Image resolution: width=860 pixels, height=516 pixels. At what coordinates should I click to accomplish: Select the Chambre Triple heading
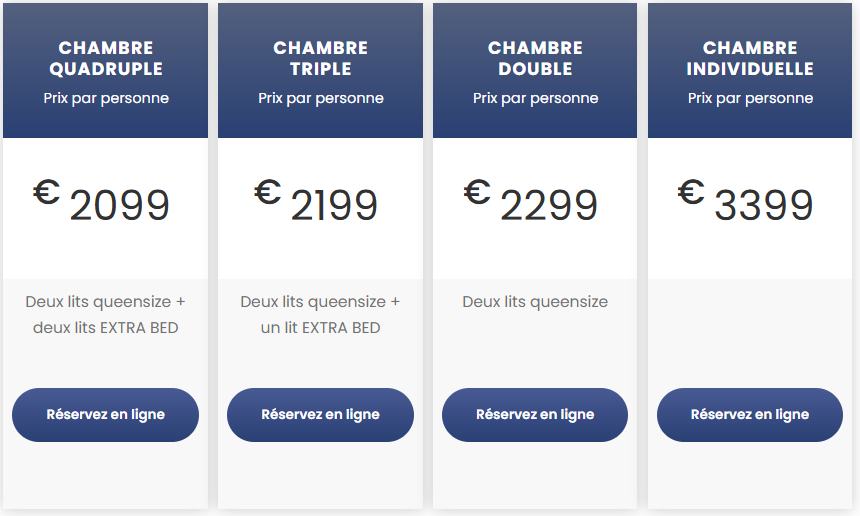[321, 59]
